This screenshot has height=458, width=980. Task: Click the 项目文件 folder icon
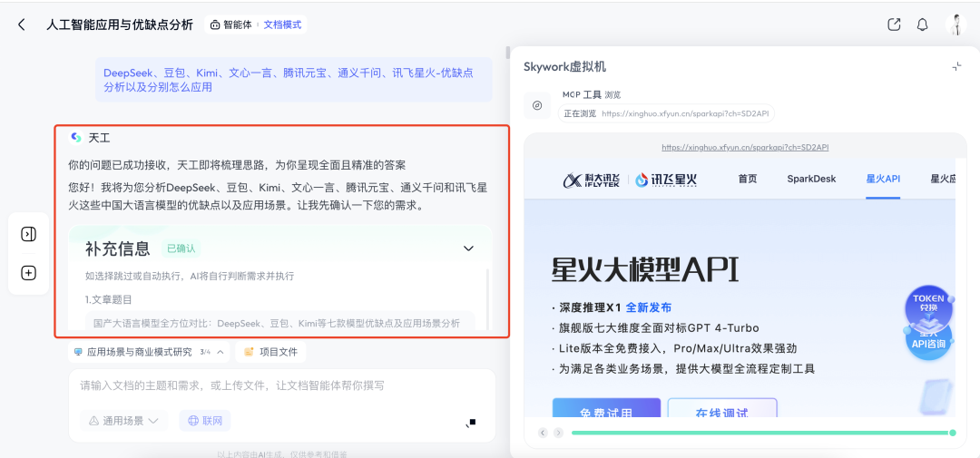[249, 352]
